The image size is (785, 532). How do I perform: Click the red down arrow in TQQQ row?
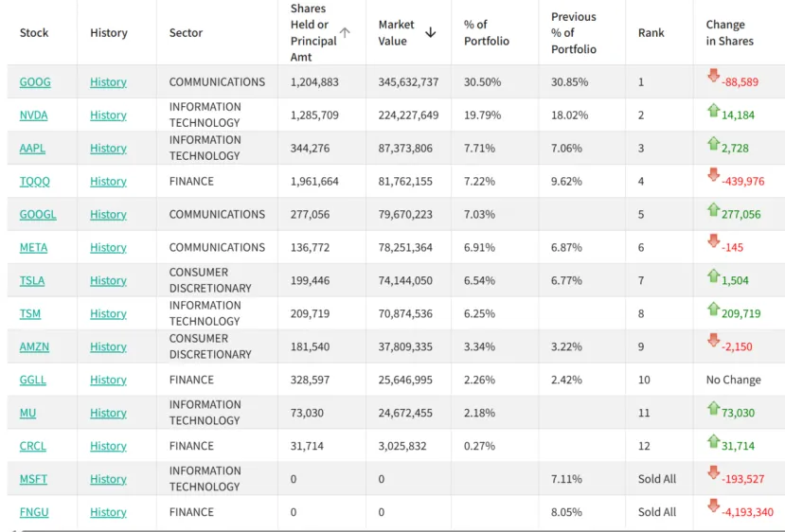[714, 175]
